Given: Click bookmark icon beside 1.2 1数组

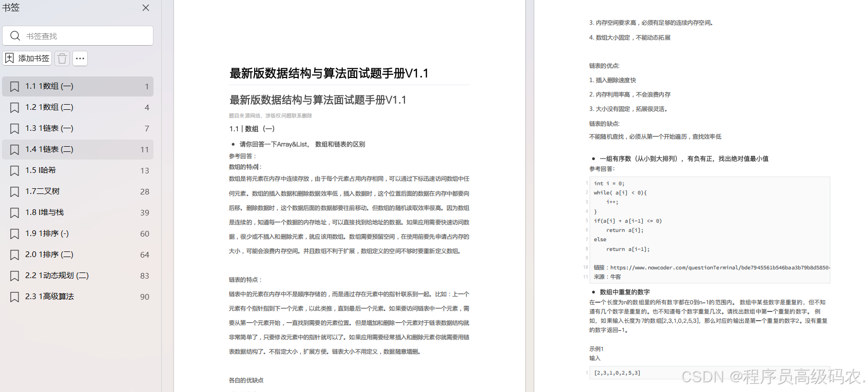Looking at the screenshot, I should point(15,108).
